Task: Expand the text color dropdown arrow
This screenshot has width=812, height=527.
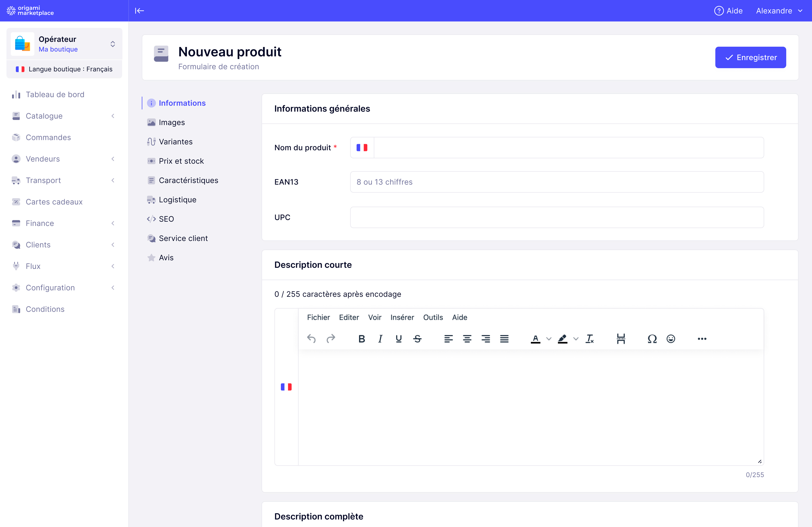Action: coord(549,339)
